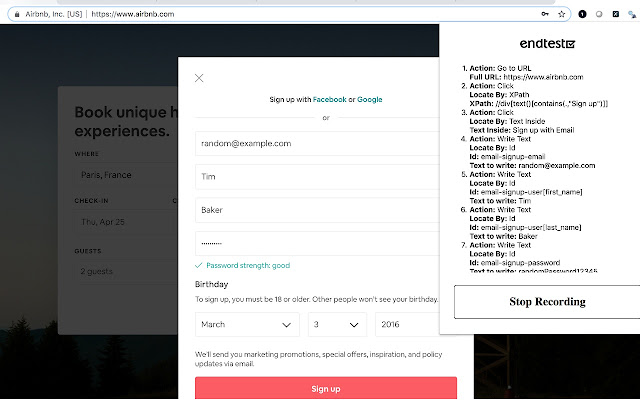Bookmark page with the star icon
The height and width of the screenshot is (400, 640).
562,14
